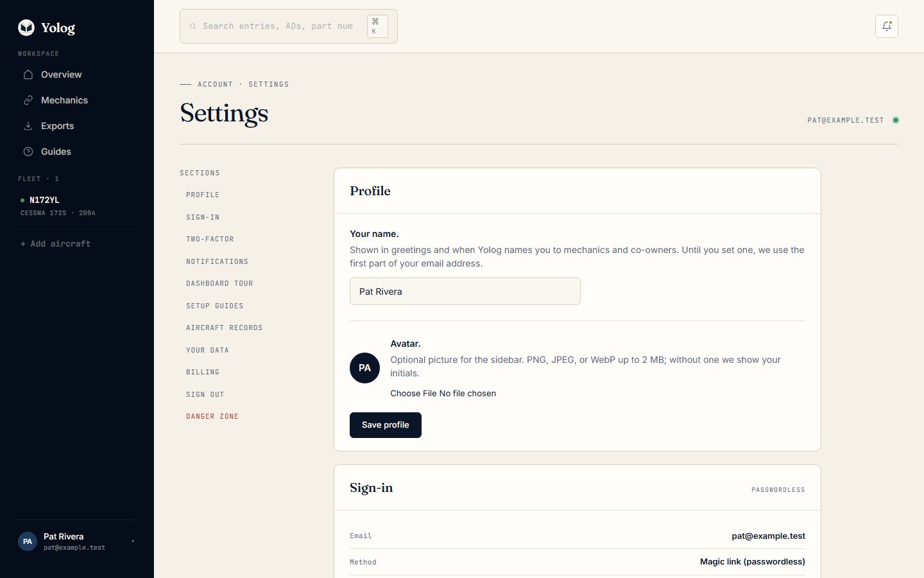Click the Yolog logo icon
The image size is (924, 578).
click(26, 27)
